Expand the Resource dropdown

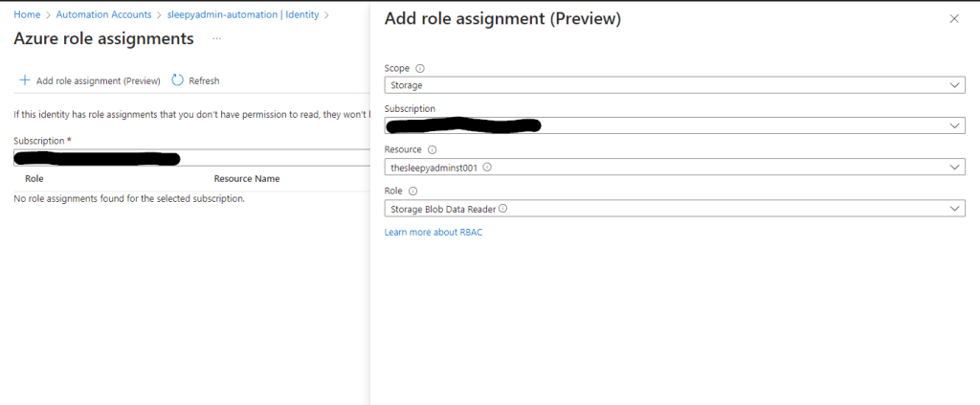click(x=674, y=167)
